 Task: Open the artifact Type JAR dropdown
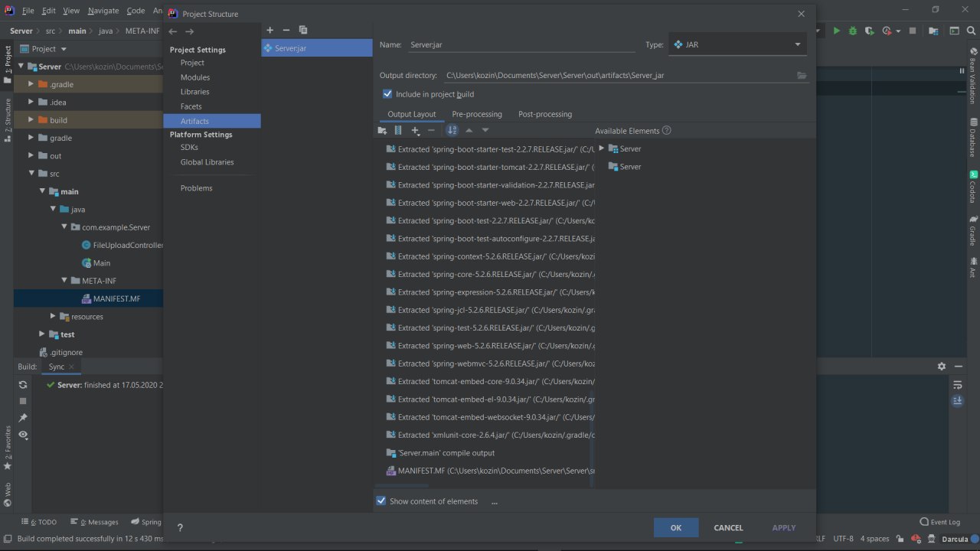738,44
